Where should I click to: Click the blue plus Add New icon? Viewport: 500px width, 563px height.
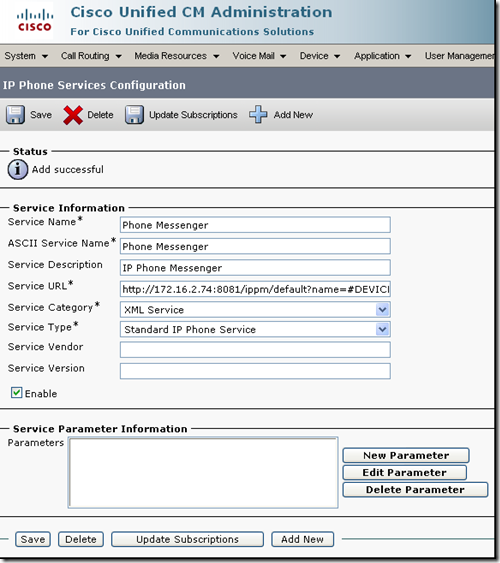258,114
